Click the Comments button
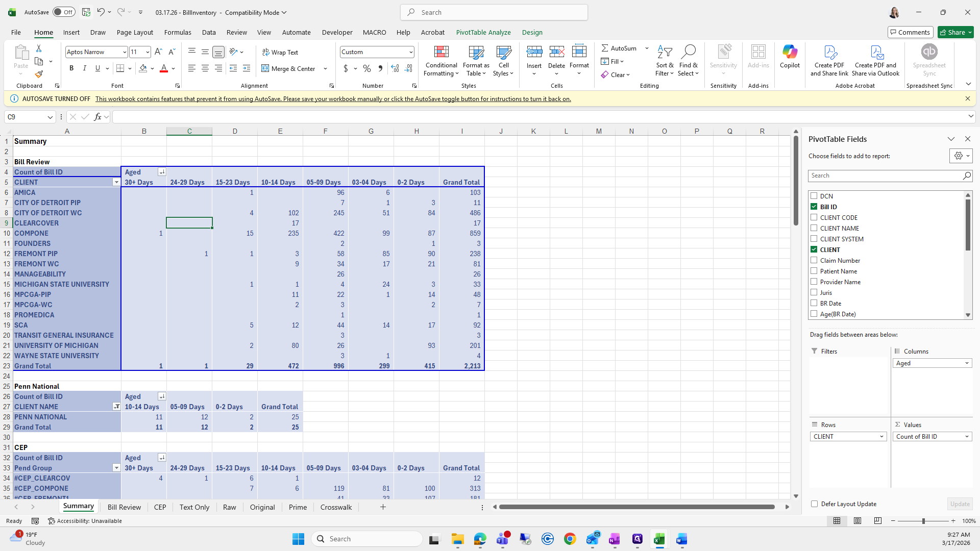 tap(910, 32)
